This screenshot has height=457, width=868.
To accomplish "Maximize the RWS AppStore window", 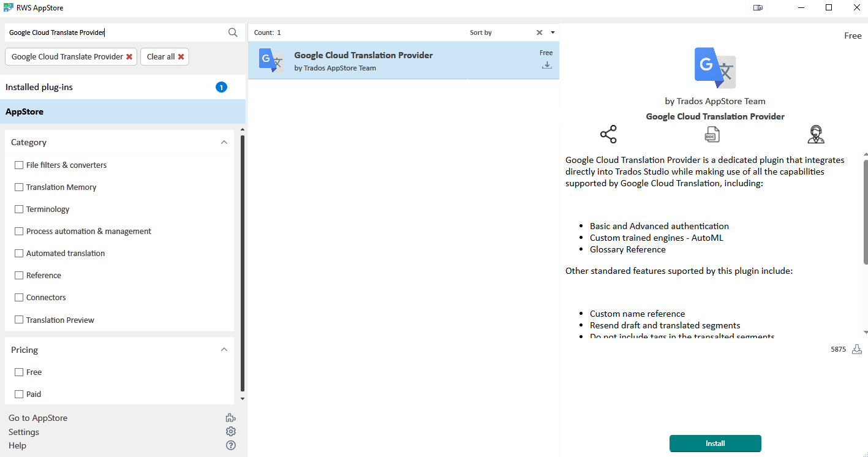I will point(829,8).
